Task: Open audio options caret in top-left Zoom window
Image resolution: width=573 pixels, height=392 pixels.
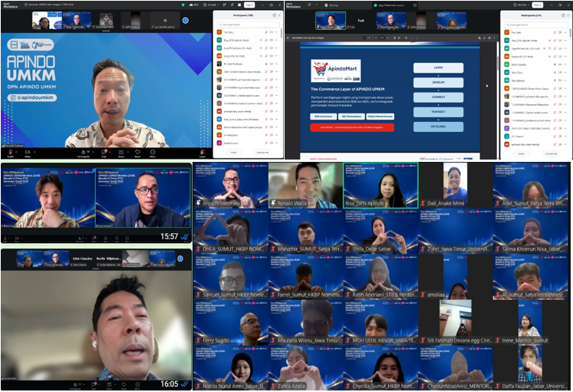Action: coord(16,151)
